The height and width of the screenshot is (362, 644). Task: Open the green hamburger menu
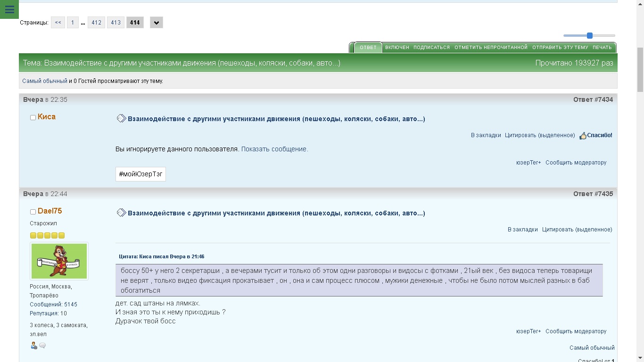tap(9, 9)
